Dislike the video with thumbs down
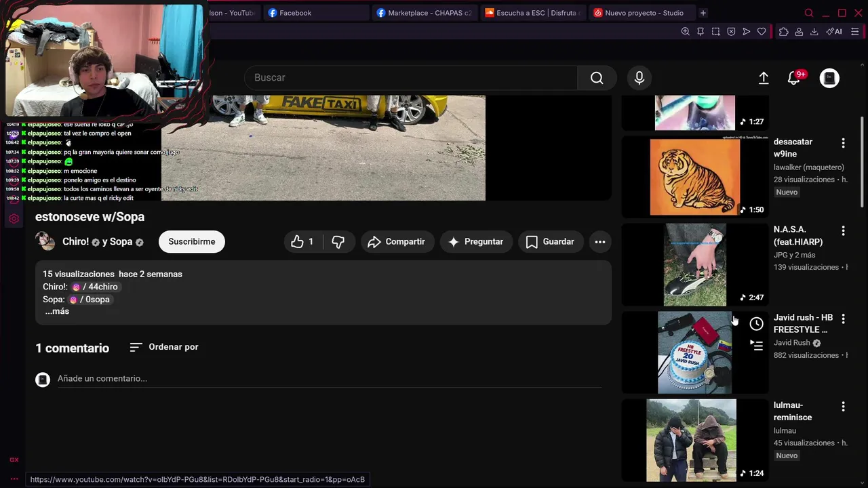 (338, 242)
